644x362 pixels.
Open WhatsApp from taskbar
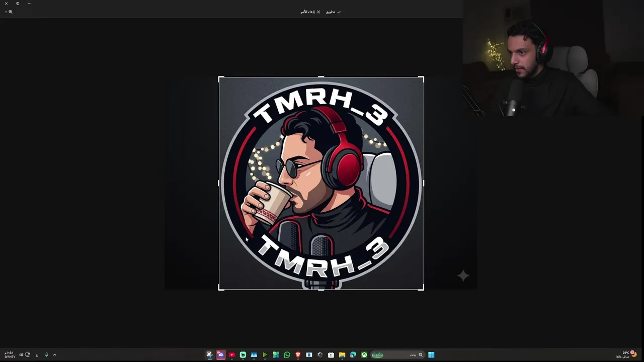pyautogui.click(x=287, y=354)
